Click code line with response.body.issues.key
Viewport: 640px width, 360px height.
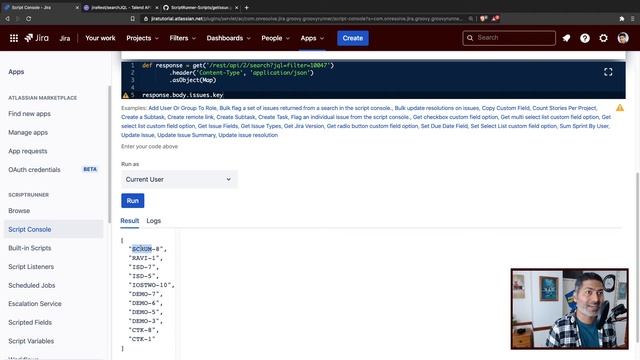pos(182,95)
